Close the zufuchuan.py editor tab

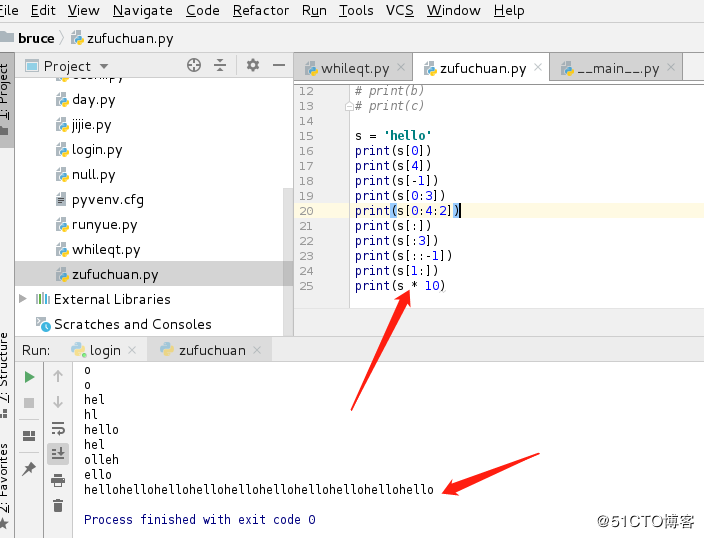[x=538, y=69]
